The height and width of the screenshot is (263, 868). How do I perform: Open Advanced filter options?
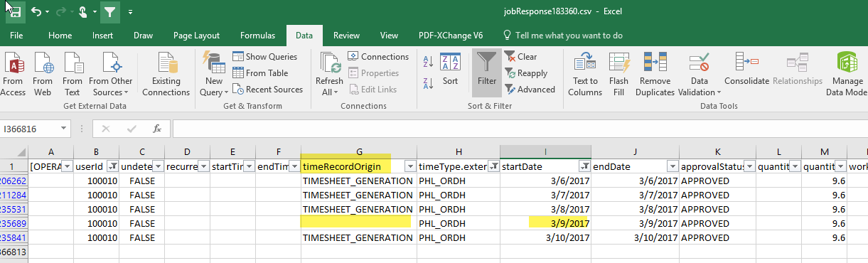[x=530, y=90]
